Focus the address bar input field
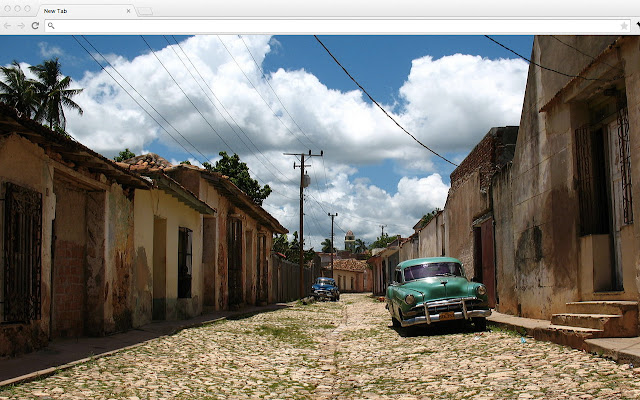This screenshot has width=640, height=400. (x=338, y=26)
